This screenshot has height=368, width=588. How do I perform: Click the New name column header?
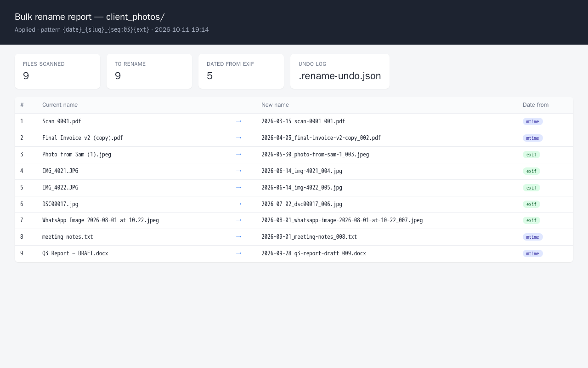[275, 105]
